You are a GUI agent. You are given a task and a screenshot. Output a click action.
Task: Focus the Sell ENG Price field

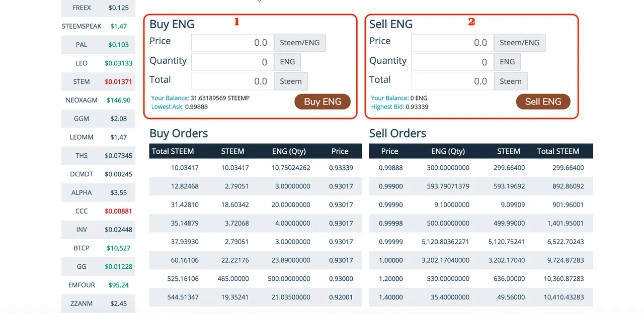[452, 43]
